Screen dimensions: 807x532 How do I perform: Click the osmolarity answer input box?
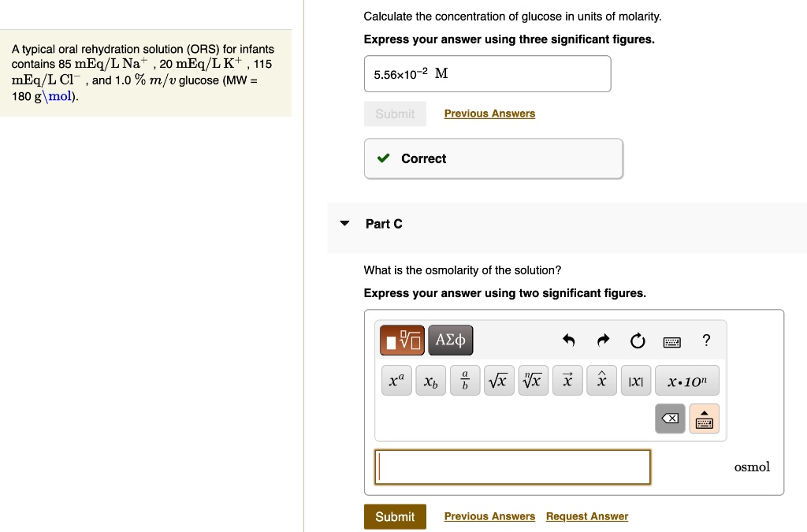512,467
